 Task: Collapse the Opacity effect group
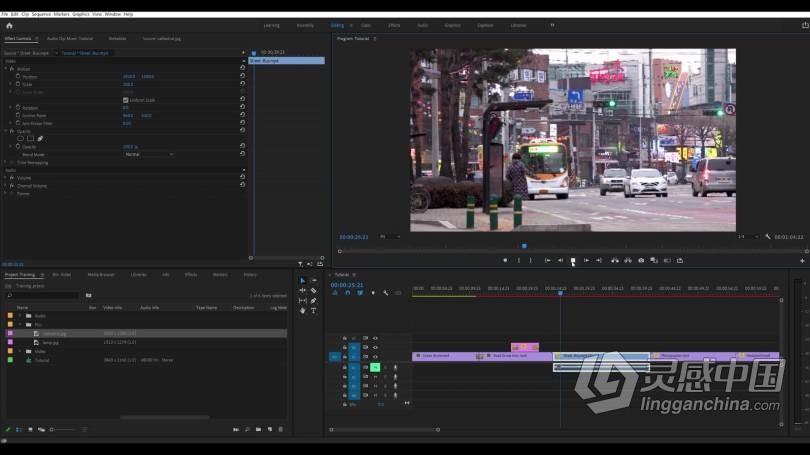(6, 131)
